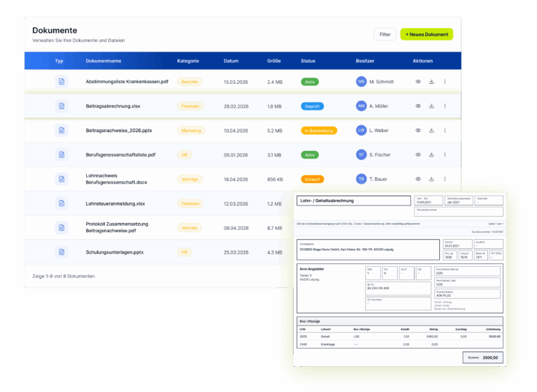
Task: Download Lohnnachweis Berufsgenossenschaft.docx
Action: click(x=431, y=179)
